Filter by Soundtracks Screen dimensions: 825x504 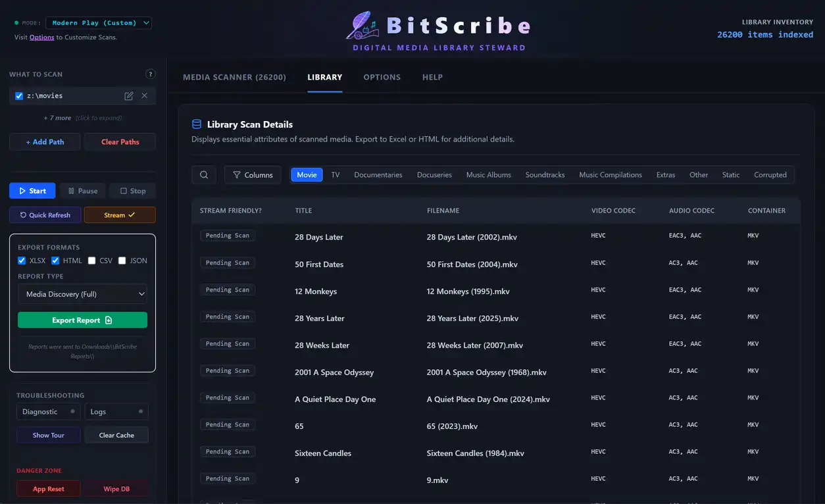pyautogui.click(x=545, y=175)
